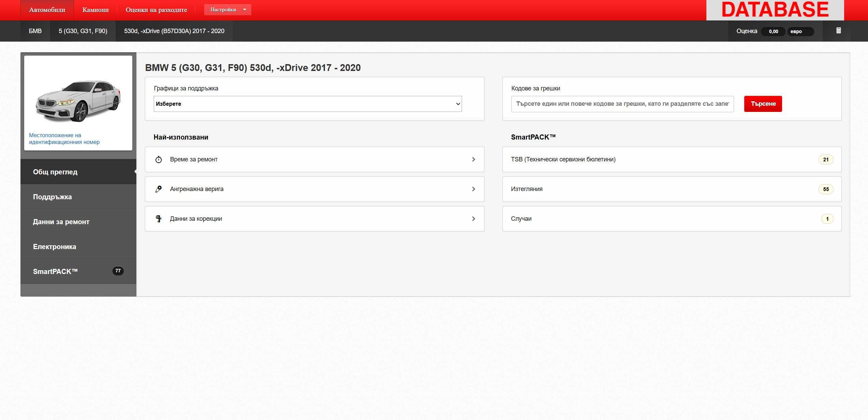
Task: Click the fault codes search input field
Action: pyautogui.click(x=622, y=104)
